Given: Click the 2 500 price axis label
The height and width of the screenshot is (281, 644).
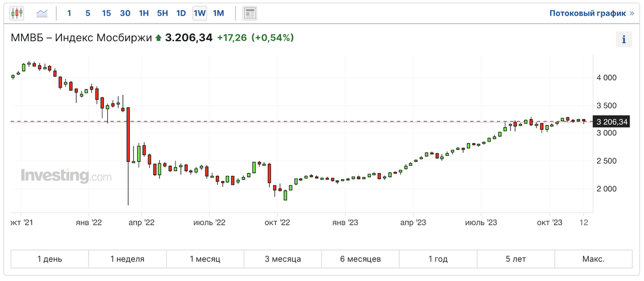Looking at the screenshot, I should tap(606, 161).
